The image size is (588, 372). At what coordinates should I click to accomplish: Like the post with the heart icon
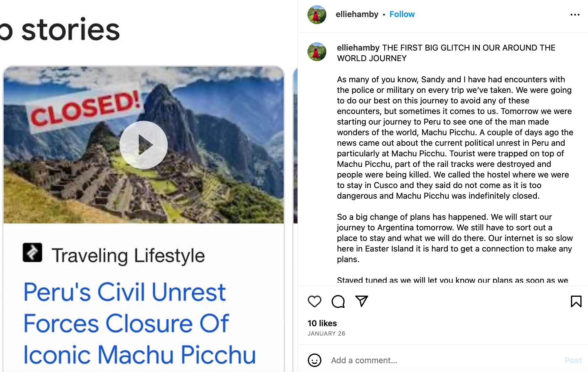[x=314, y=301]
